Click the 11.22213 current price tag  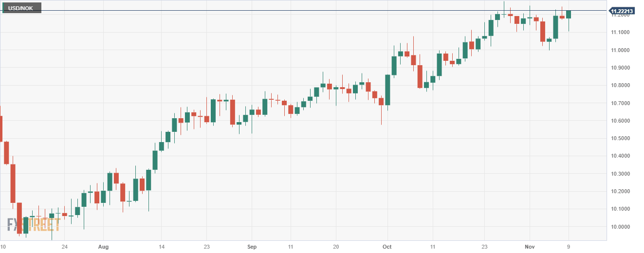[x=625, y=11]
